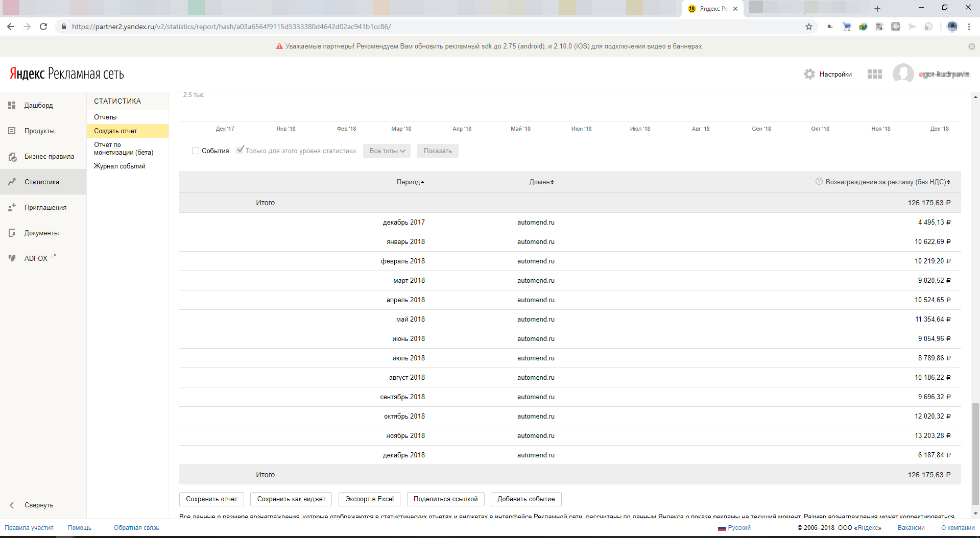980x538 pixels.
Task: Click Русский language selector
Action: (x=739, y=528)
